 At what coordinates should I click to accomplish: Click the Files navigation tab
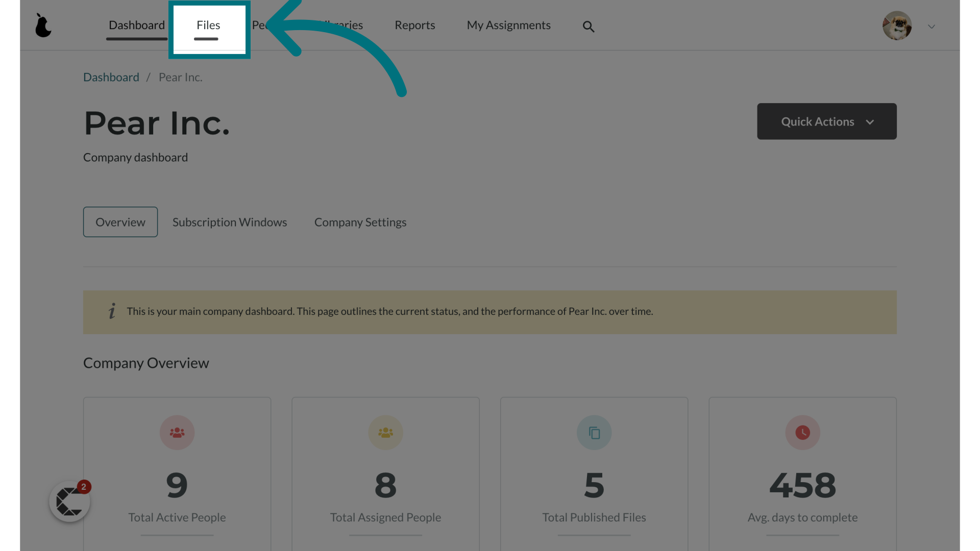(208, 25)
